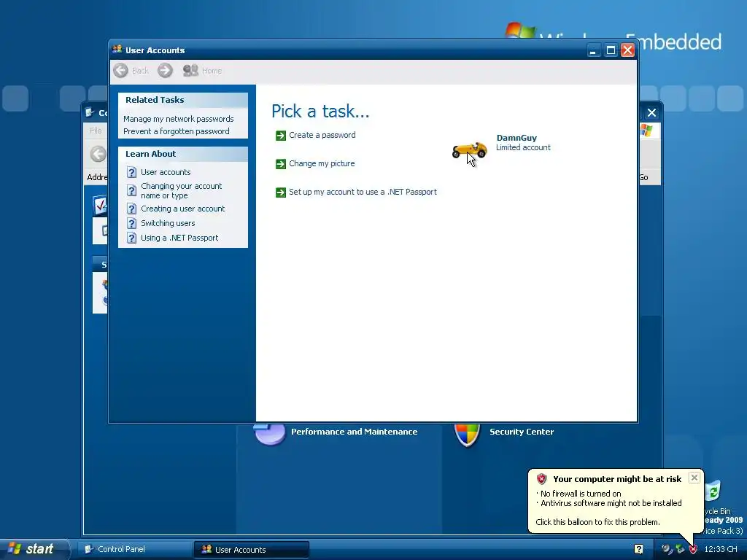Screen dimensions: 747x560
Task: Click the green arrow beside Change my picture
Action: [x=281, y=164]
